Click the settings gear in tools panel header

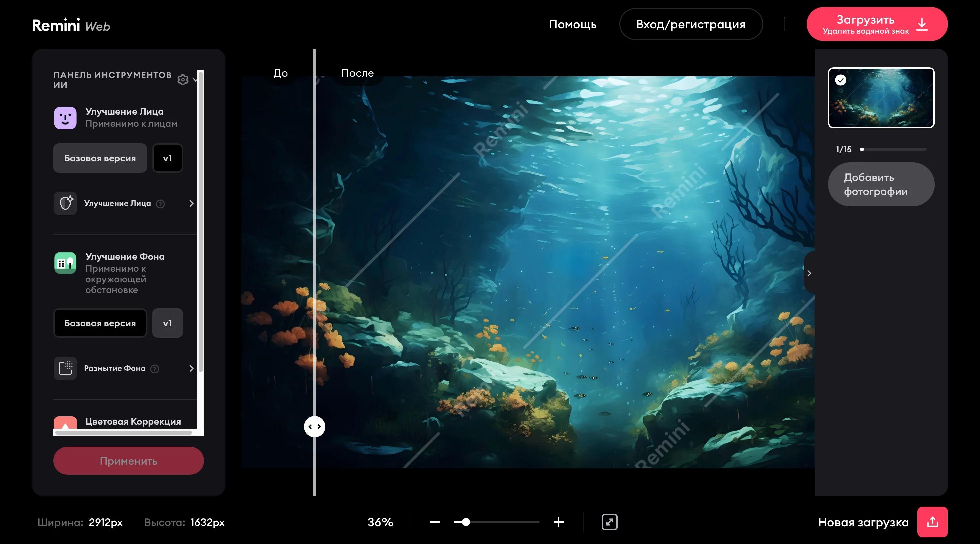coord(183,80)
